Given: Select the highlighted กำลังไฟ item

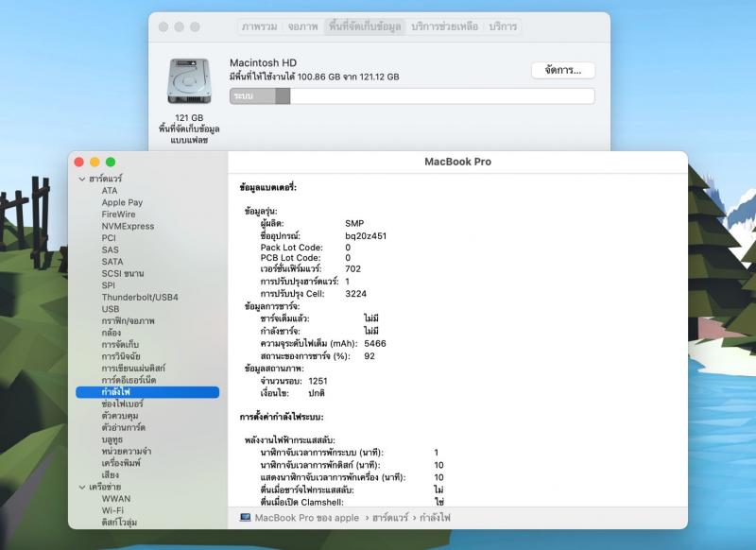Looking at the screenshot, I should [x=147, y=392].
